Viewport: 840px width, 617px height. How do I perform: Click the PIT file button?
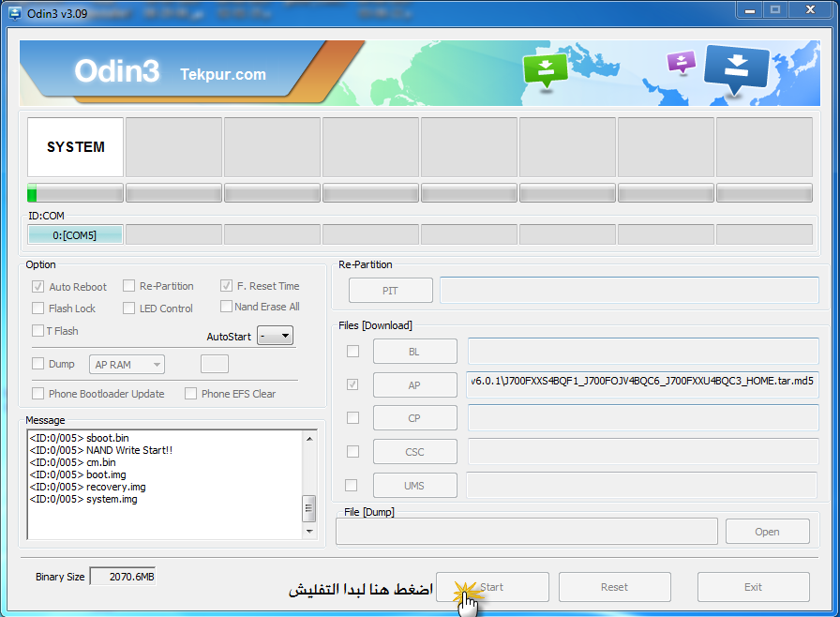click(391, 291)
